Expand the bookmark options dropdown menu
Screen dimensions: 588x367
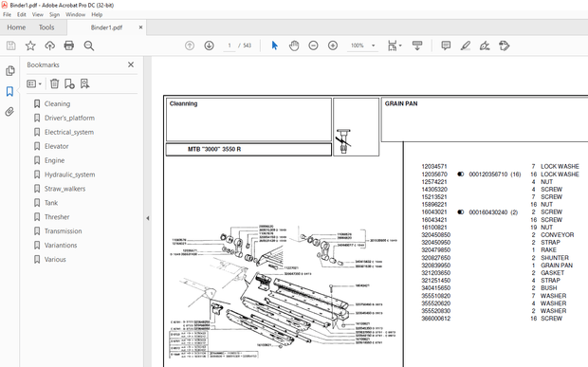[34, 83]
